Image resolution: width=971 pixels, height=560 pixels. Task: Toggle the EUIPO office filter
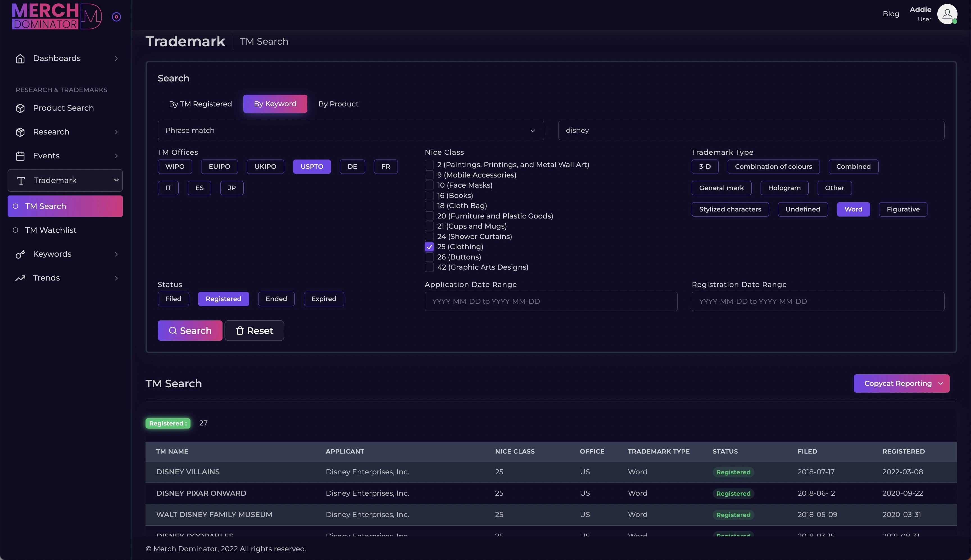219,167
